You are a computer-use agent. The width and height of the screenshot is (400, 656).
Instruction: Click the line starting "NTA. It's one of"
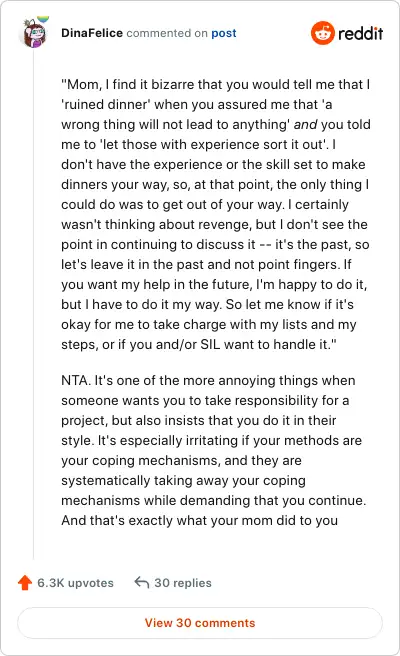(x=208, y=380)
